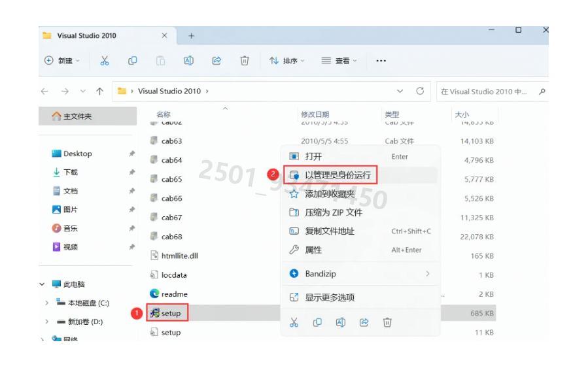The width and height of the screenshot is (588, 368).
Task: Go up one folder level with the up arrow
Action: pyautogui.click(x=100, y=91)
